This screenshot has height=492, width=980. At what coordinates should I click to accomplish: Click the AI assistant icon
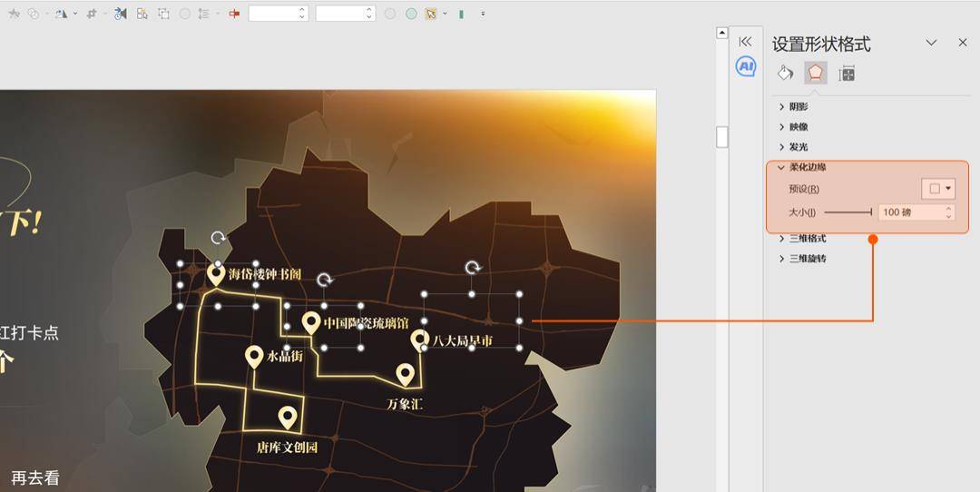tap(745, 66)
